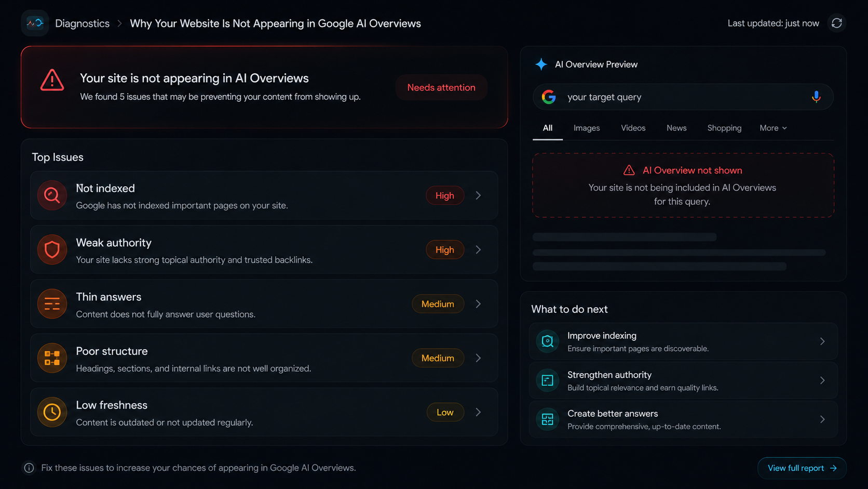Viewport: 868px width, 489px height.
Task: Click the Weak authority issue title
Action: pos(114,243)
